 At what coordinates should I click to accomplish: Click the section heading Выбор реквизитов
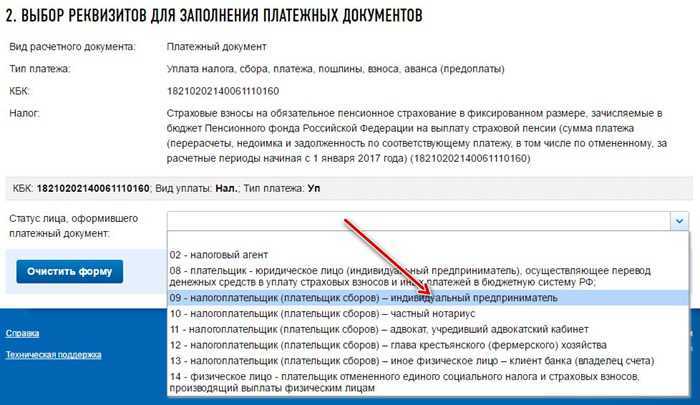214,15
